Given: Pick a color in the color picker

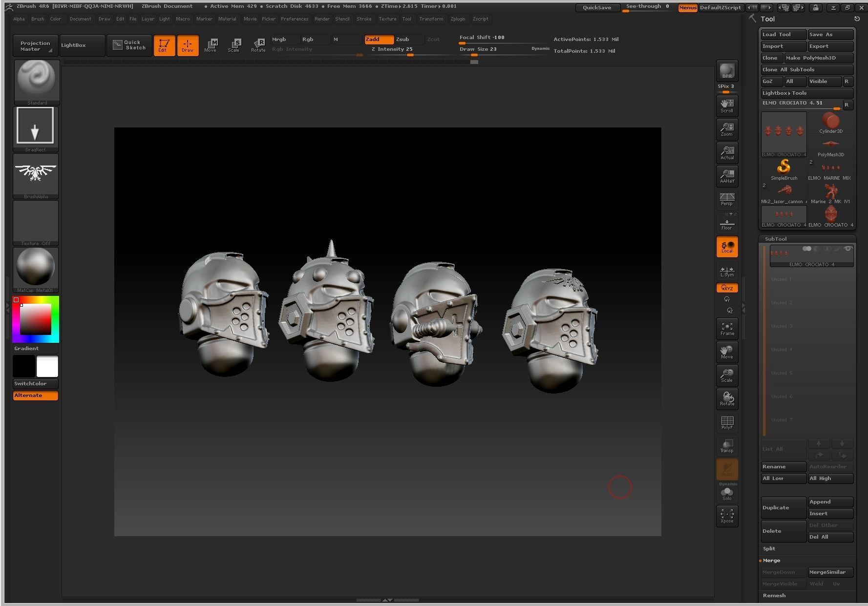Looking at the screenshot, I should 36,319.
